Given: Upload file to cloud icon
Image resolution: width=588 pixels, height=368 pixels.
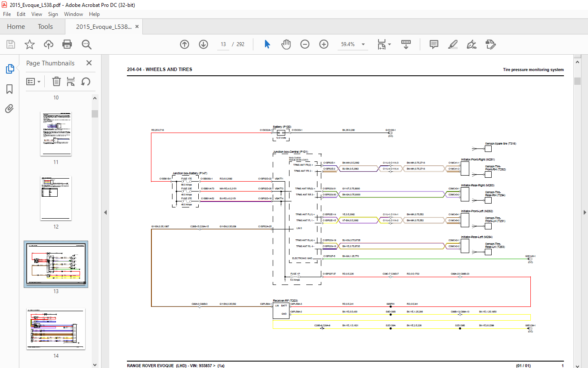Looking at the screenshot, I should click(x=49, y=44).
